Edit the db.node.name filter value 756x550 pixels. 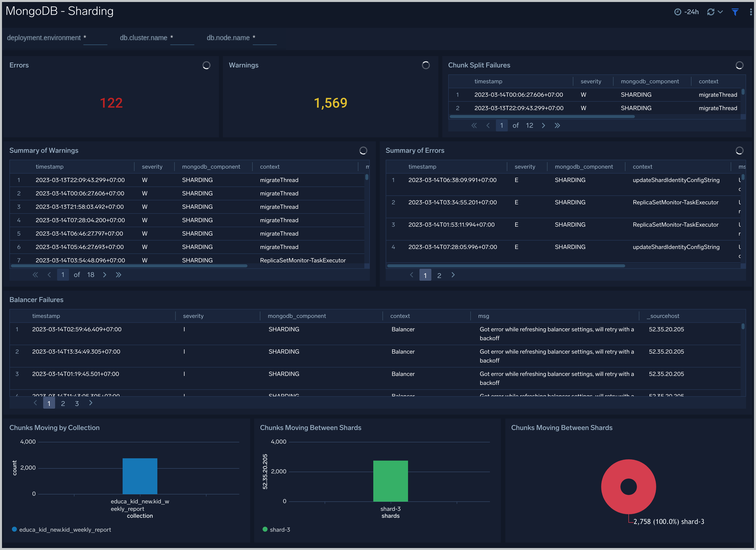[x=265, y=38]
